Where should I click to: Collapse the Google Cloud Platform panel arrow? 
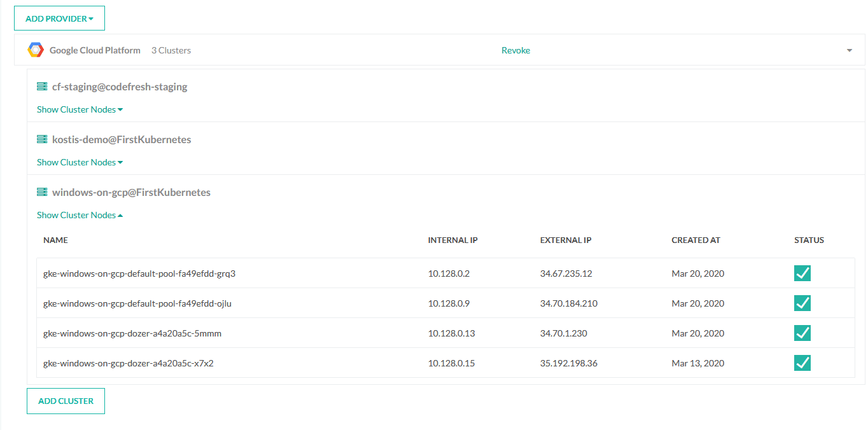[x=849, y=51]
